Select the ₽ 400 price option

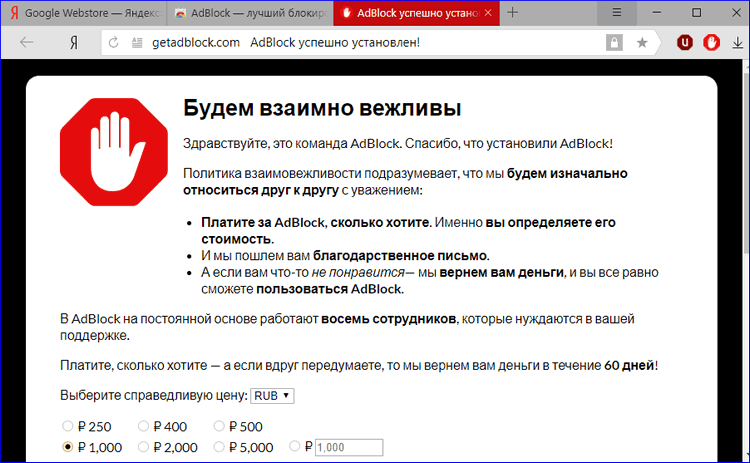[x=143, y=426]
